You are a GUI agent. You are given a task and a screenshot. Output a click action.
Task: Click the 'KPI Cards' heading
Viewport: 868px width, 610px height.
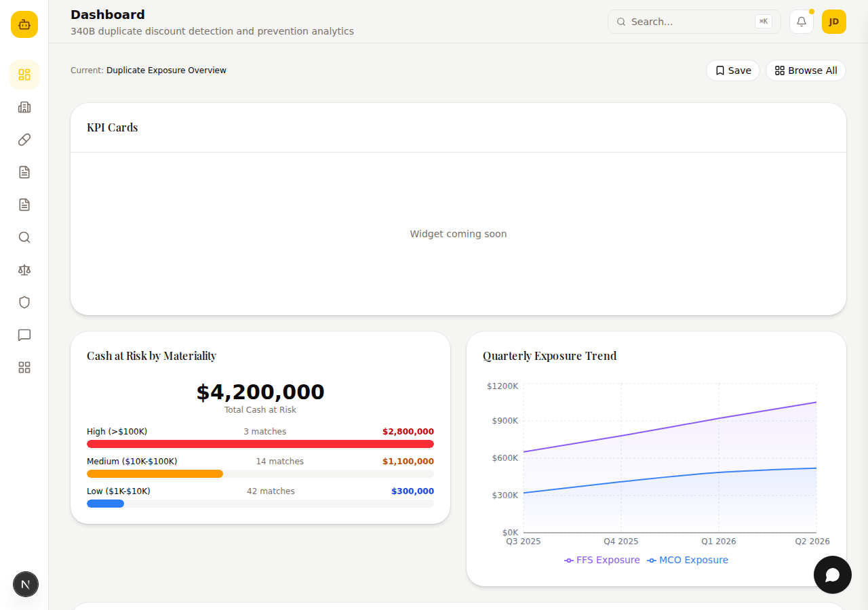click(113, 127)
